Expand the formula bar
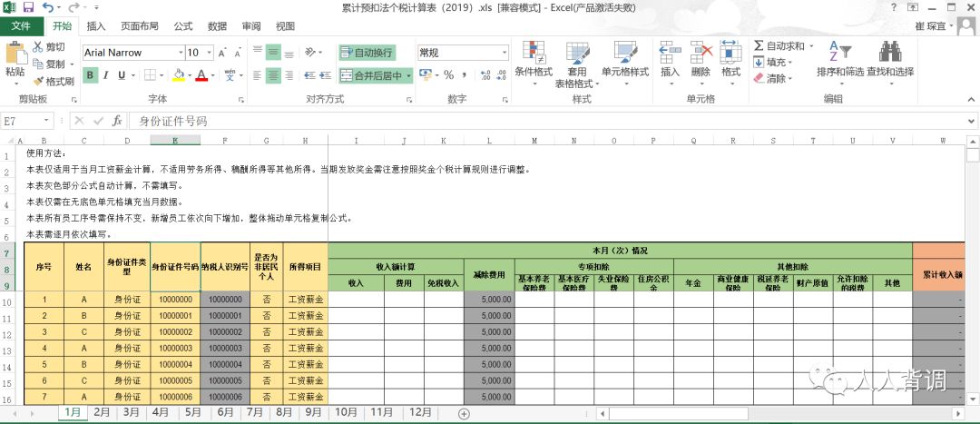Image resolution: width=980 pixels, height=424 pixels. coord(971,121)
